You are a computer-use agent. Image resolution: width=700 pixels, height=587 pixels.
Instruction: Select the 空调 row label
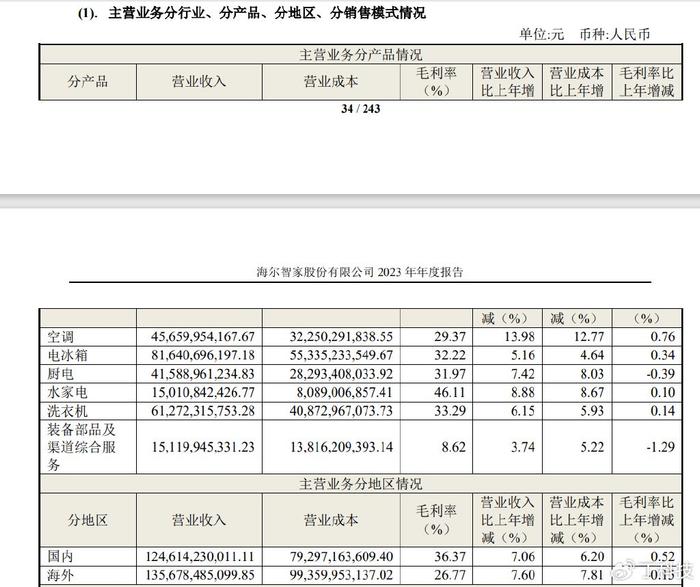[61, 336]
